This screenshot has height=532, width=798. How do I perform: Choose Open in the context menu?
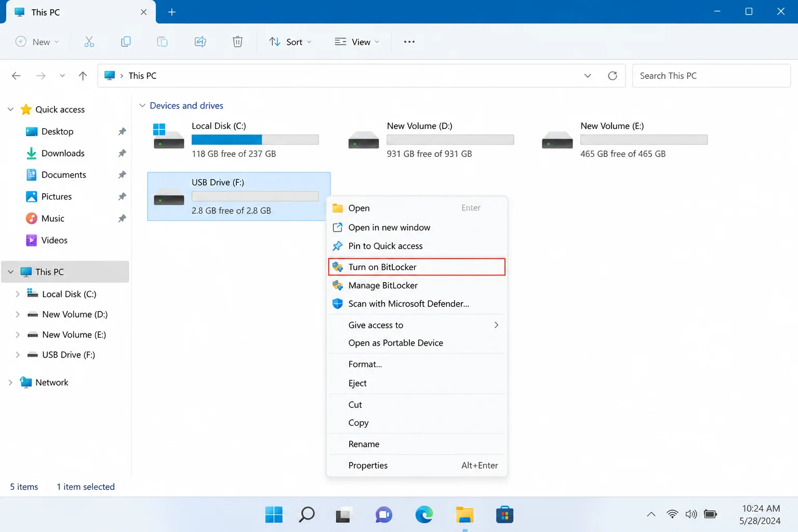[x=417, y=208]
